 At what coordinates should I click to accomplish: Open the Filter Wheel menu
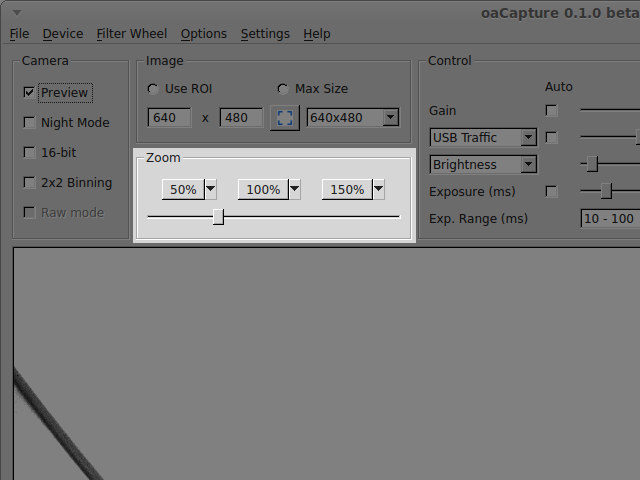point(132,34)
